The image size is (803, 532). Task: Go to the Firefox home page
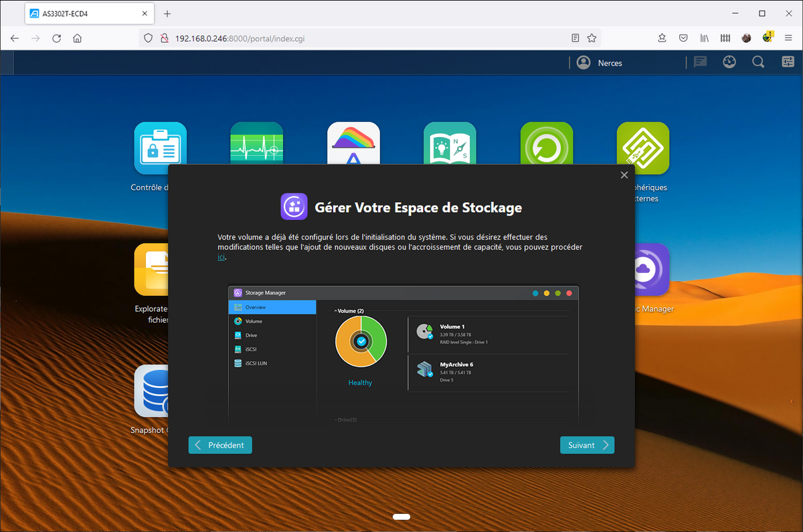[78, 38]
